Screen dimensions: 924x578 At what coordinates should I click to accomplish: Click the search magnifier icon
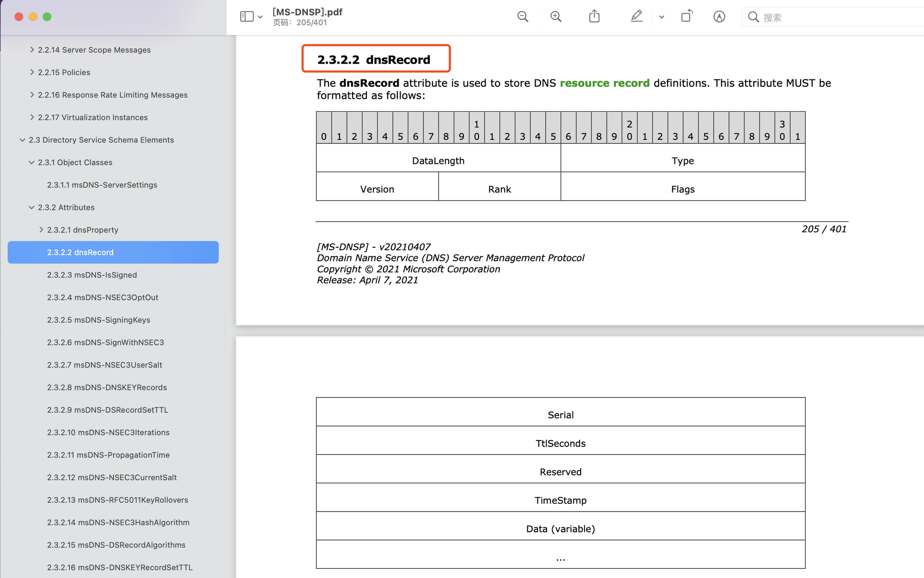(x=753, y=17)
